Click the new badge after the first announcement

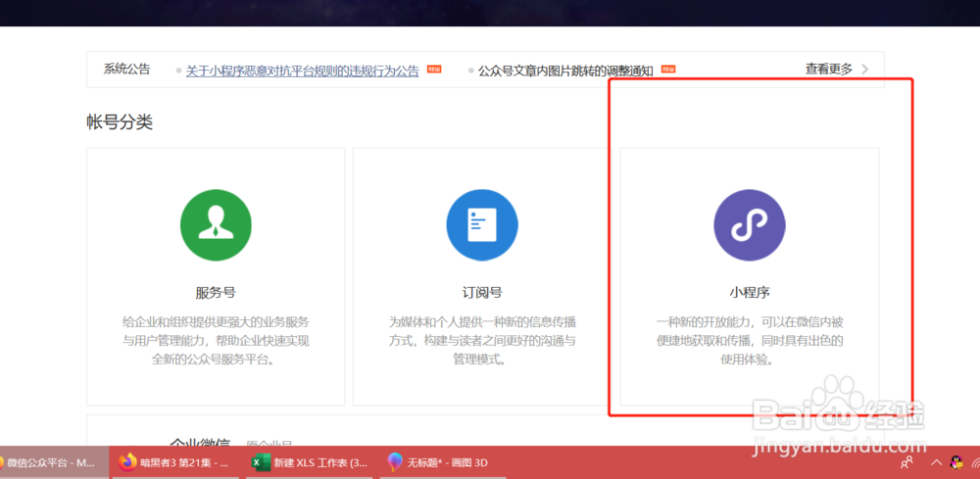434,70
